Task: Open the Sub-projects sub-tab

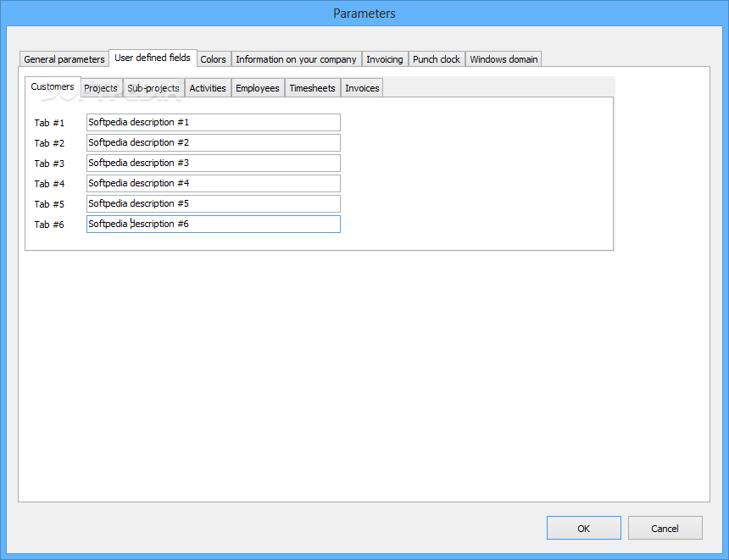Action: [x=153, y=88]
